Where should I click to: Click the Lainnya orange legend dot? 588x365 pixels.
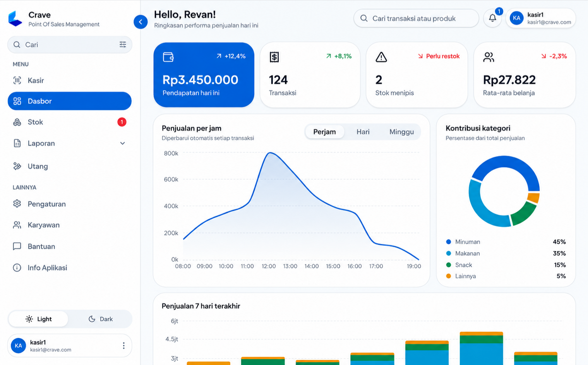coord(449,276)
